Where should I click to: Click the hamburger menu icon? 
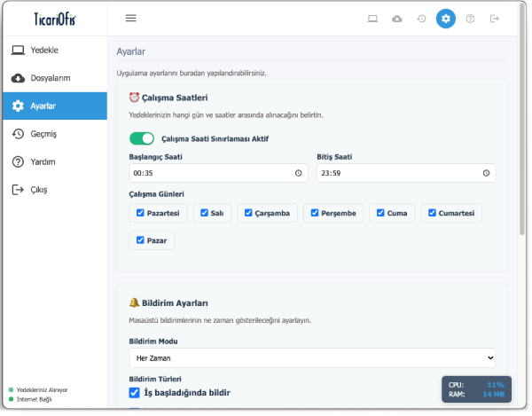[x=131, y=18]
